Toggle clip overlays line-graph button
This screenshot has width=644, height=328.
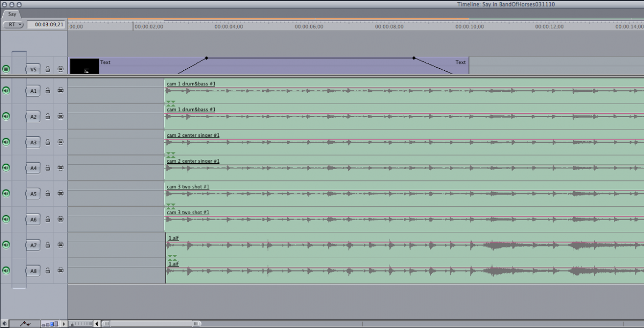pos(25,324)
